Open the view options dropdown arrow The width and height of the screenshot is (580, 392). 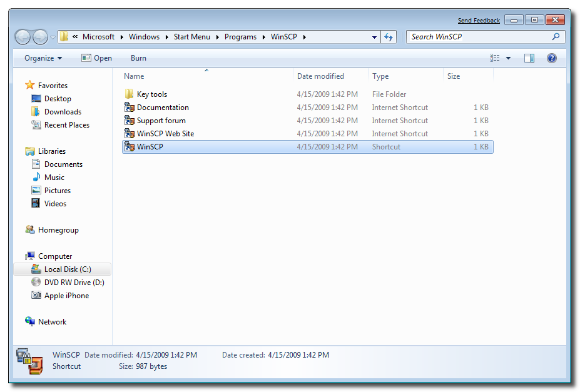click(508, 58)
